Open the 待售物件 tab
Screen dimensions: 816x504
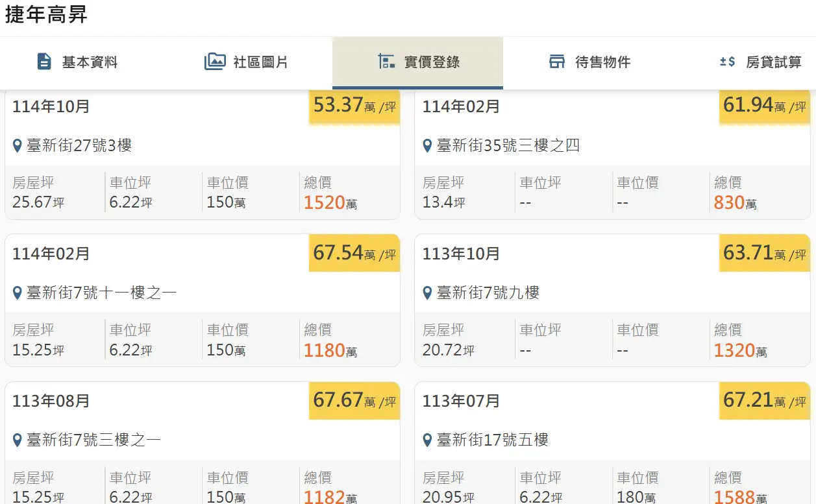(x=602, y=63)
